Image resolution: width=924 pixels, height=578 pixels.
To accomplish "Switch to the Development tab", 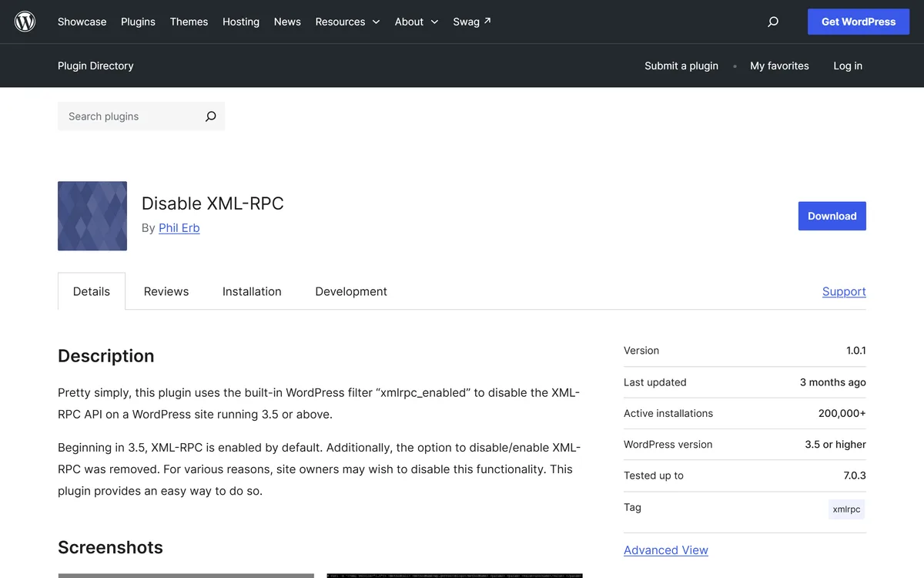I will pyautogui.click(x=351, y=291).
